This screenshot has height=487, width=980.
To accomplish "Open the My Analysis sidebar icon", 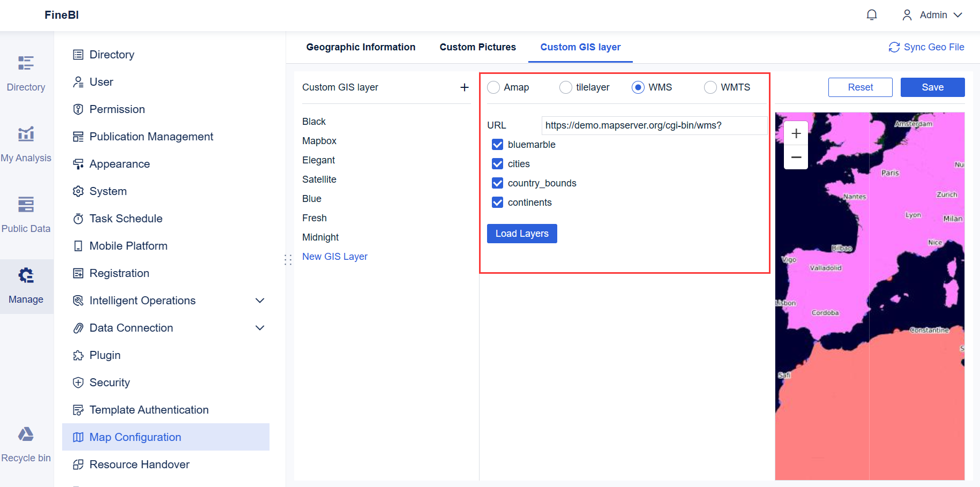I will click(26, 134).
